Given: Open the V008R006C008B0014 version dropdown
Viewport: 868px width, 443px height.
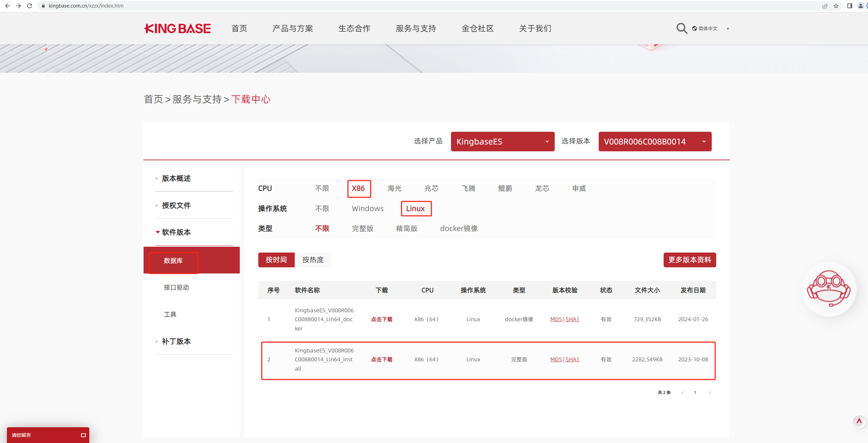Looking at the screenshot, I should pyautogui.click(x=655, y=141).
